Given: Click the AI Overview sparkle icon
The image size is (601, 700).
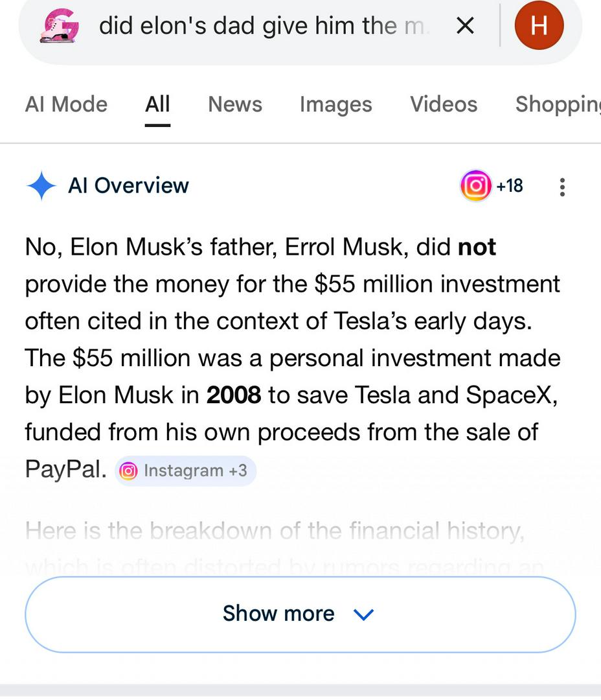Looking at the screenshot, I should [42, 186].
